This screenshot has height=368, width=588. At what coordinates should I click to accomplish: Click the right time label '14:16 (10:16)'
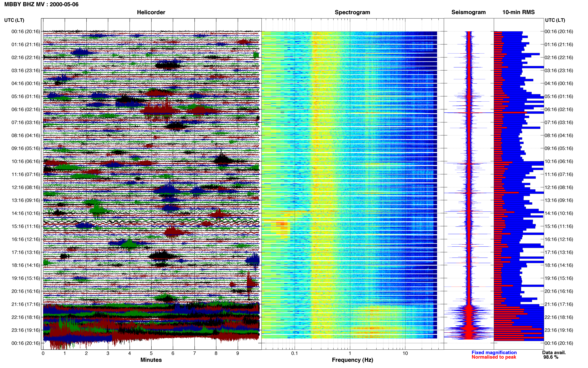pyautogui.click(x=559, y=213)
